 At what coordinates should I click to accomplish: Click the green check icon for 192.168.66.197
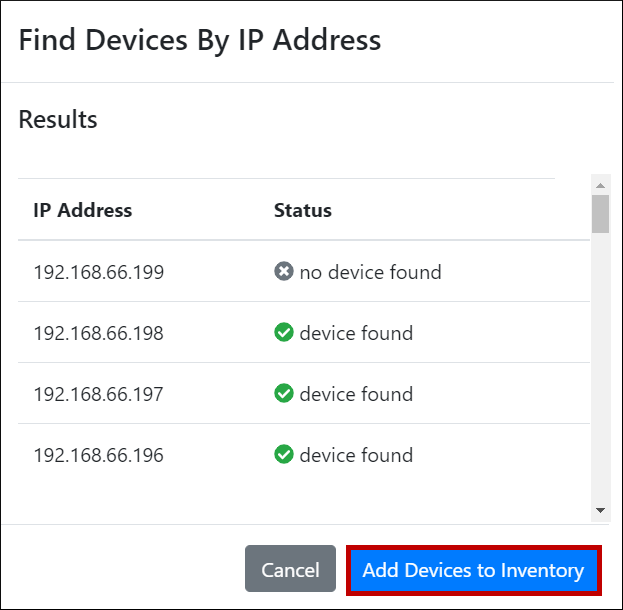[284, 394]
